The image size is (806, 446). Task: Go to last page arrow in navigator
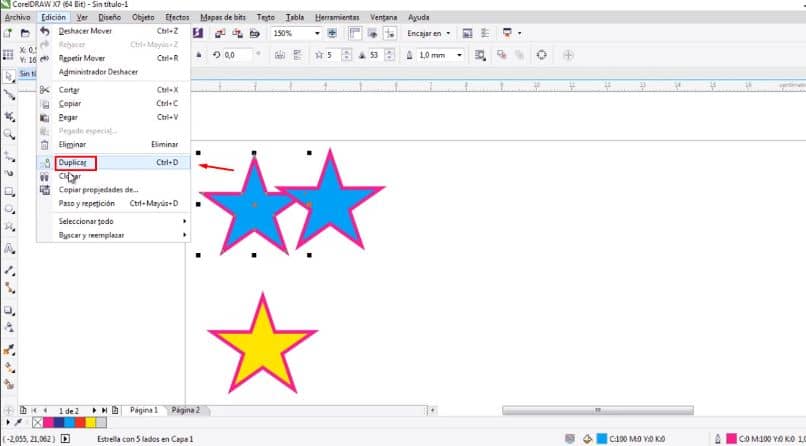coord(104,411)
